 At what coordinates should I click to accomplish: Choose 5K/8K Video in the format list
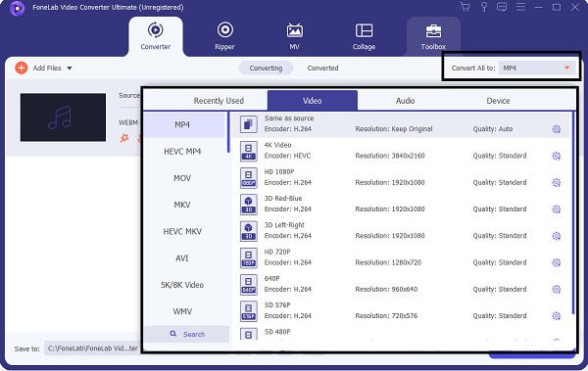pos(182,285)
